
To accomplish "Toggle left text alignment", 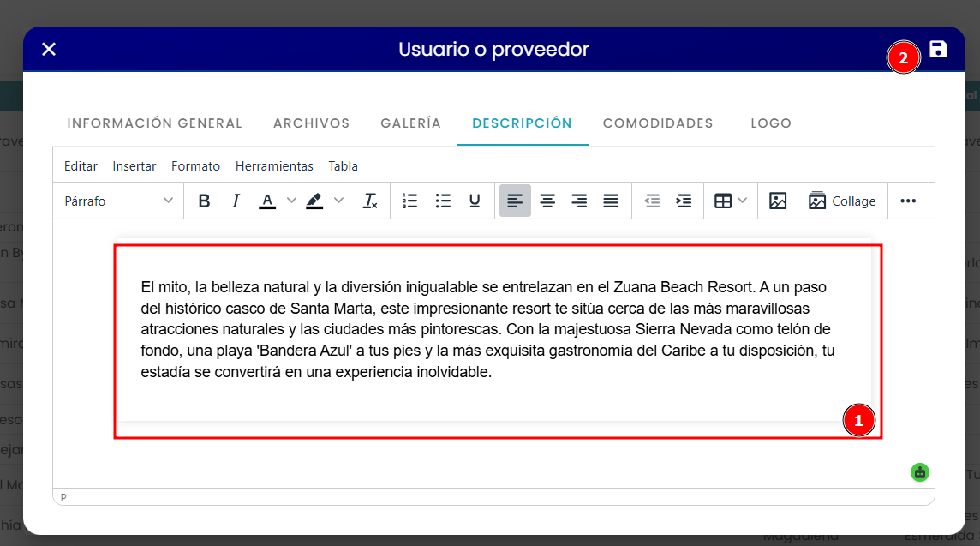I will click(x=515, y=201).
